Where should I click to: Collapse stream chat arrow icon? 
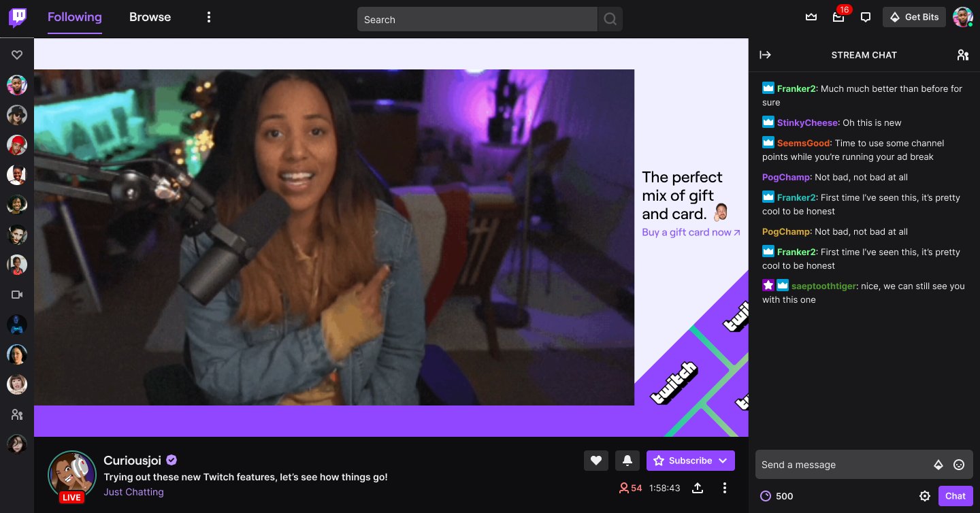point(765,55)
